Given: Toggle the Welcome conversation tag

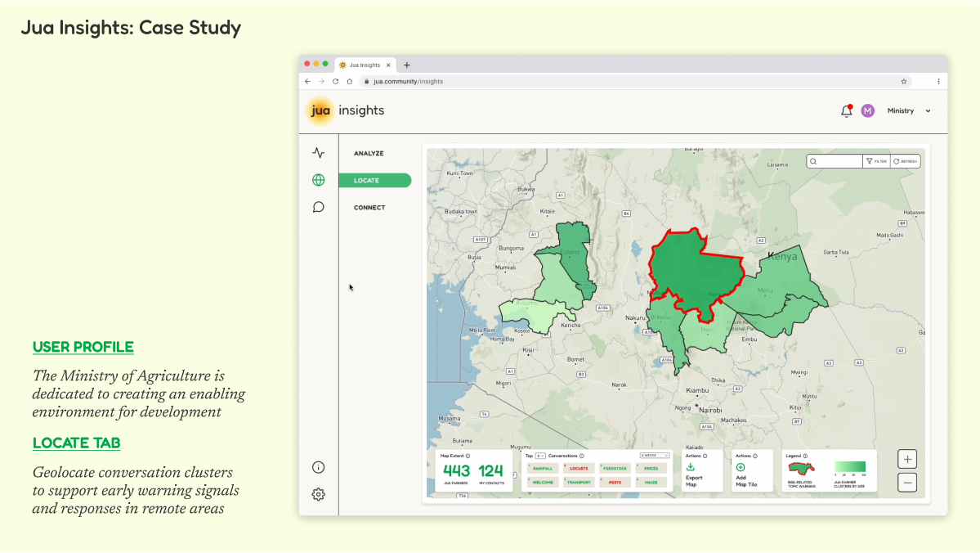Looking at the screenshot, I should click(x=543, y=483).
